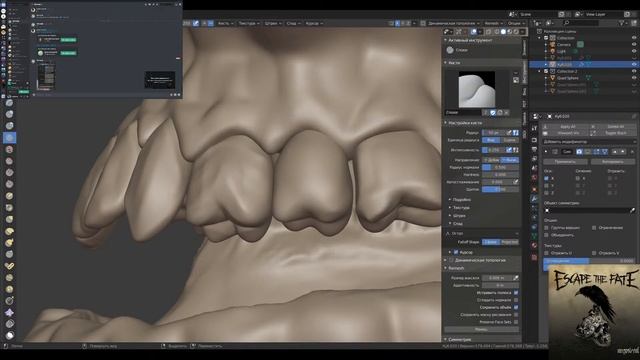The height and width of the screenshot is (360, 640).
Task: Toggle mirror modifier render camera icon
Action: click(579, 151)
